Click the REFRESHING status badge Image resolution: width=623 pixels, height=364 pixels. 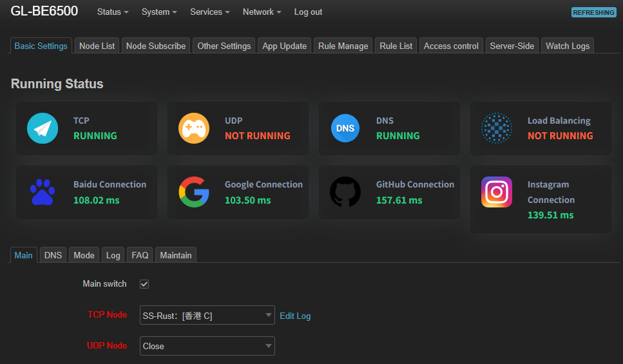tap(593, 12)
